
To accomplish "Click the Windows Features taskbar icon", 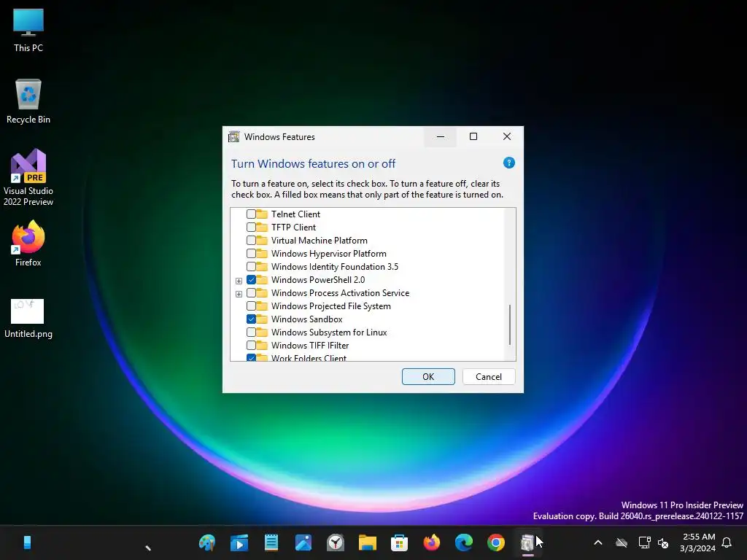I will click(x=527, y=542).
